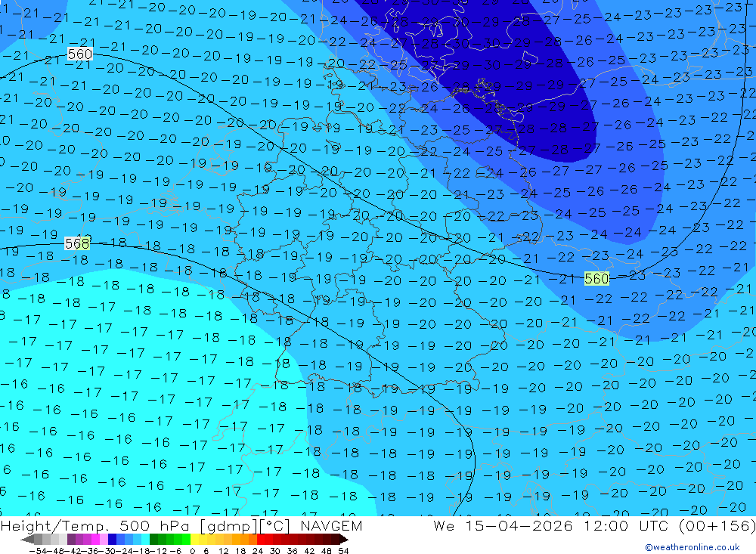756x554 pixels.
Task: Pick the dark blue -30 legend swatch
Action: 113,540
